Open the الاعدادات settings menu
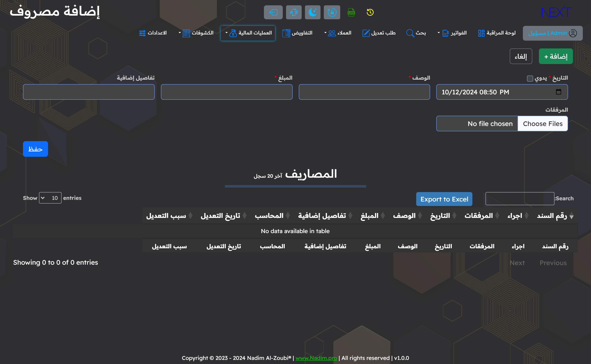 coord(153,33)
